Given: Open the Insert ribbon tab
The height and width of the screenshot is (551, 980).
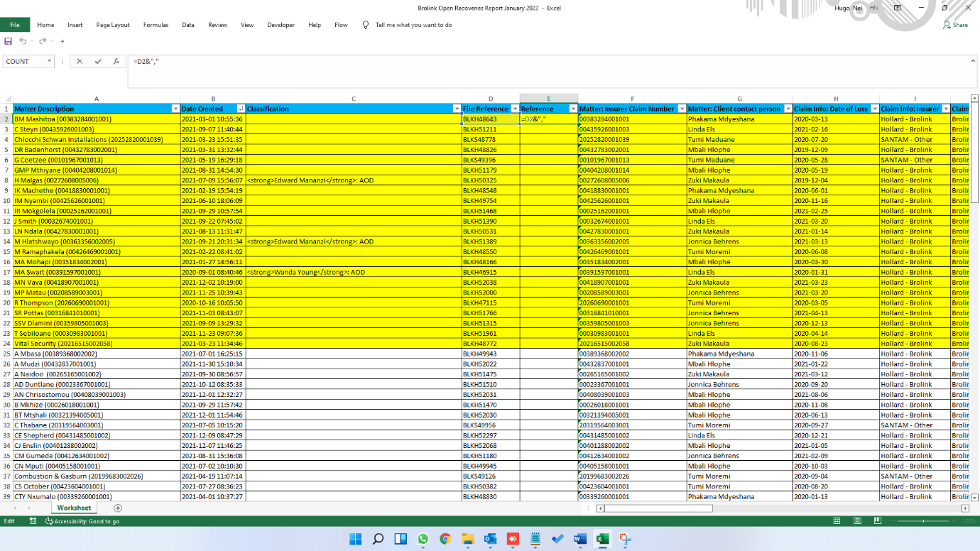Looking at the screenshot, I should click(x=75, y=25).
